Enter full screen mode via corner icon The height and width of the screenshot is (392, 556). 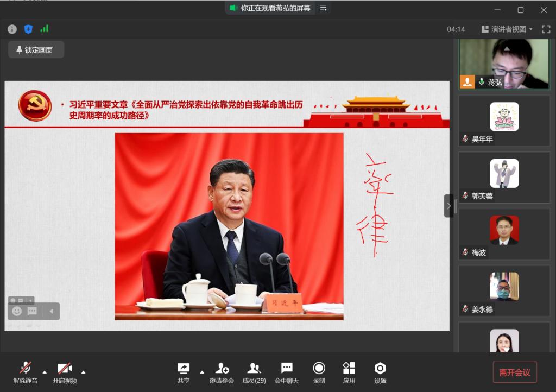point(546,29)
